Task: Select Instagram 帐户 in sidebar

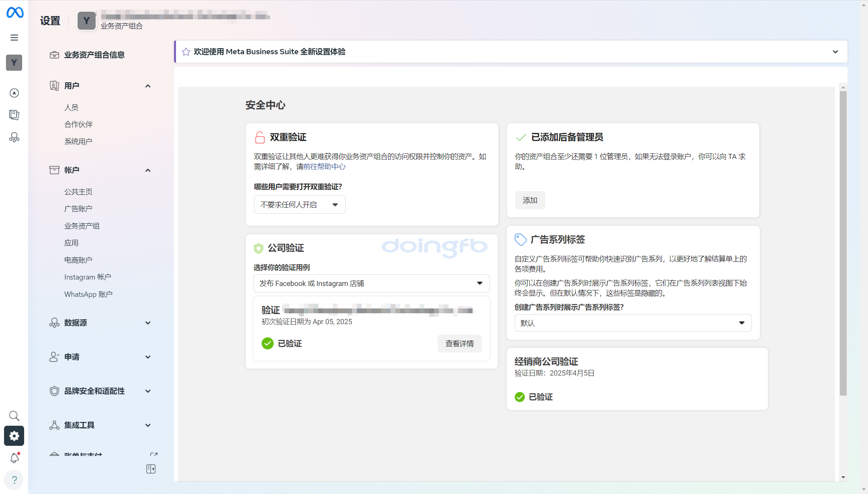Action: click(88, 277)
